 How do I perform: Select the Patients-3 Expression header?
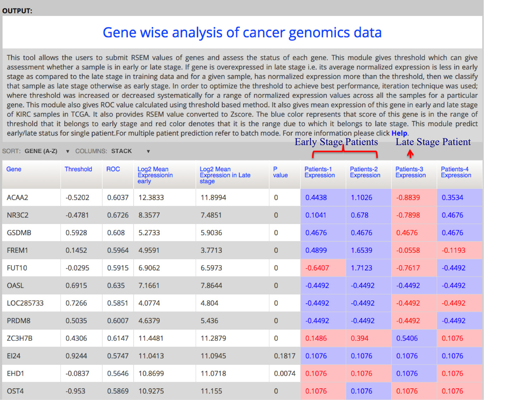click(410, 172)
